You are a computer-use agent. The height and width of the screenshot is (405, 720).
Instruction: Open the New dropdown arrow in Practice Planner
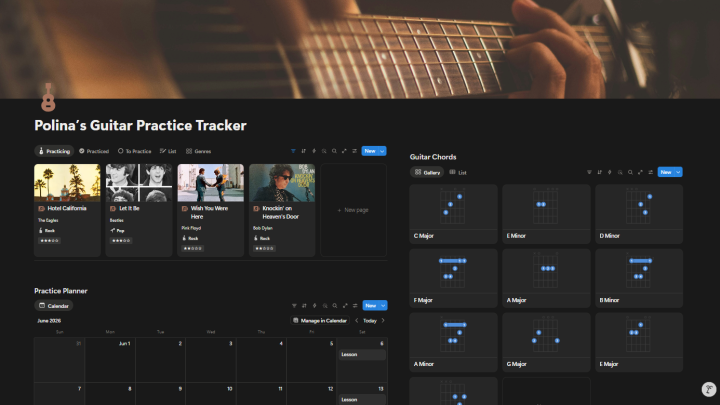pos(383,306)
